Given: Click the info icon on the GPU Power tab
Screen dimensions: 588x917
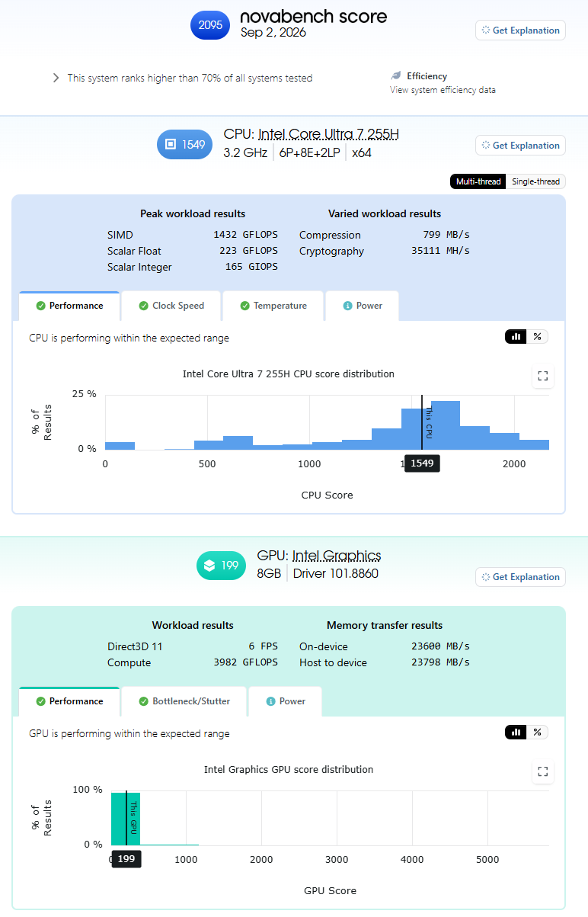Looking at the screenshot, I should 270,701.
